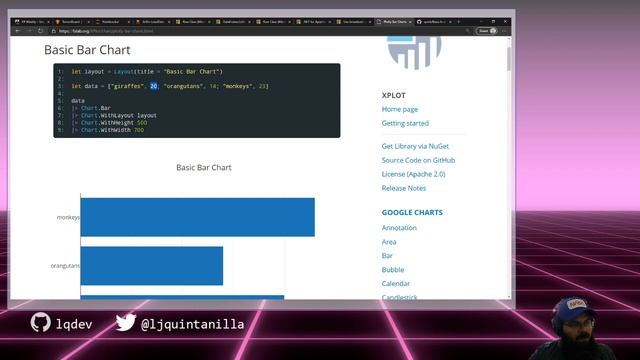The width and height of the screenshot is (640, 360).
Task: Open the Annotation chart link
Action: point(399,228)
